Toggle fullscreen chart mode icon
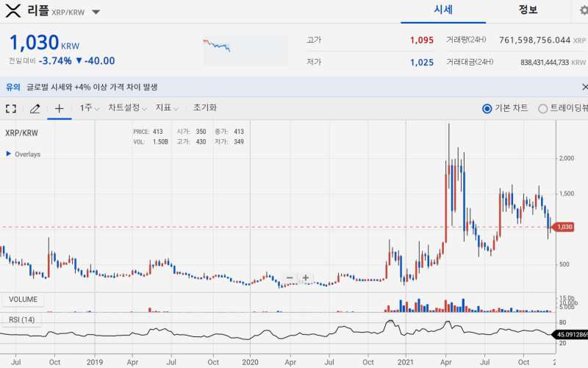The width and height of the screenshot is (588, 368). (11, 109)
